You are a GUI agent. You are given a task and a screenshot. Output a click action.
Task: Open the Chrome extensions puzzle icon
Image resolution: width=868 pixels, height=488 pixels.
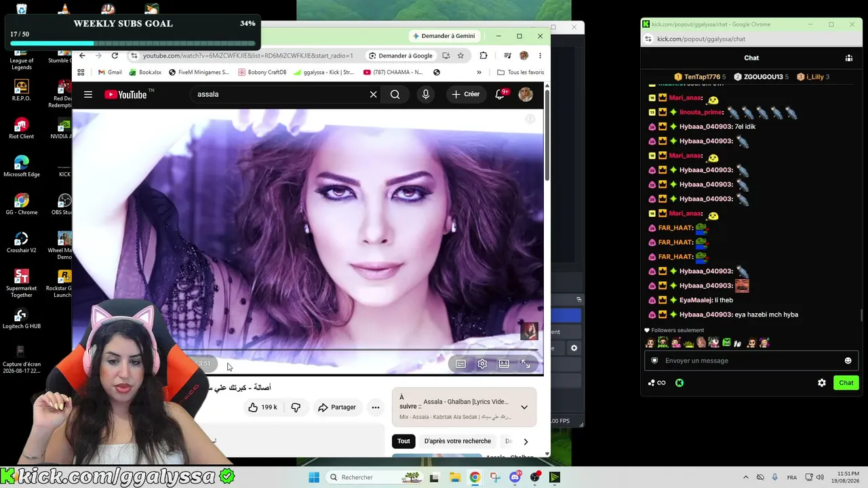[x=484, y=56]
